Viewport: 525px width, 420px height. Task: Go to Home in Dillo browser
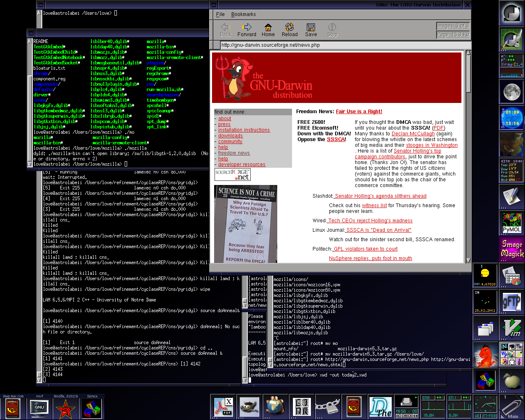pyautogui.click(x=268, y=30)
